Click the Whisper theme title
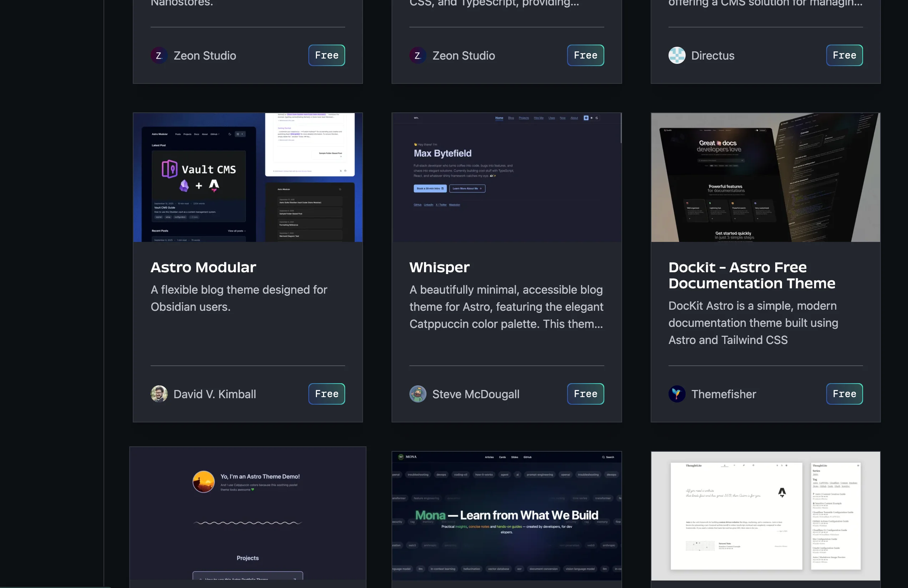This screenshot has width=908, height=588. tap(439, 267)
